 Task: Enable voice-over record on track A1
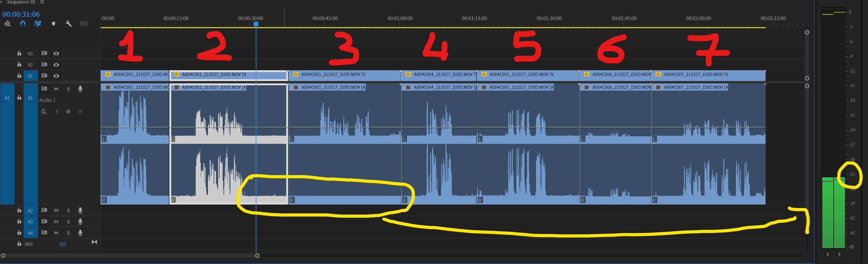[x=80, y=89]
